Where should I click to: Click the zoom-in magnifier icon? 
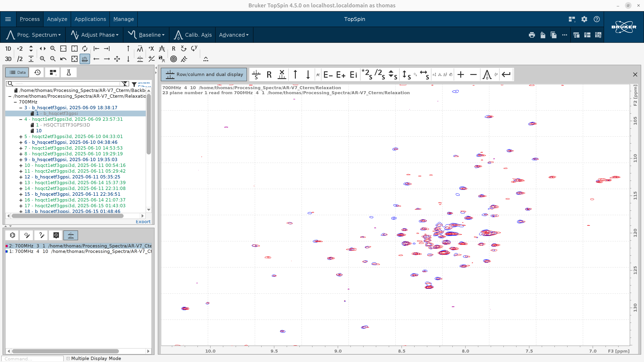43,59
